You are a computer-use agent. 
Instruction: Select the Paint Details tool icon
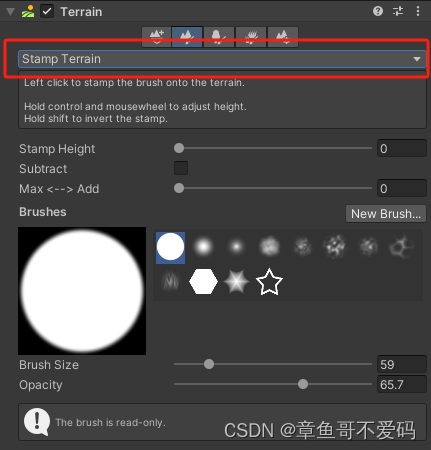[x=251, y=37]
